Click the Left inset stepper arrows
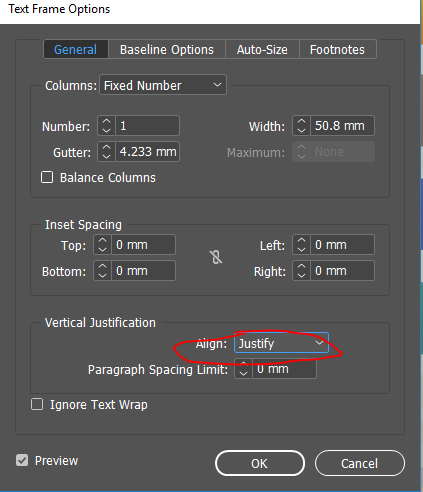 click(x=301, y=245)
